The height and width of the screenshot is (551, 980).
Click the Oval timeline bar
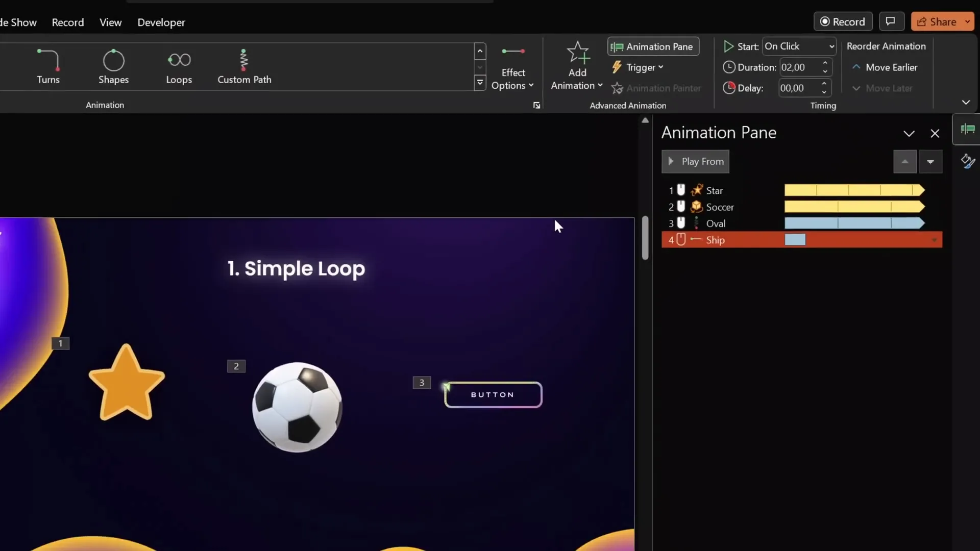pyautogui.click(x=854, y=223)
